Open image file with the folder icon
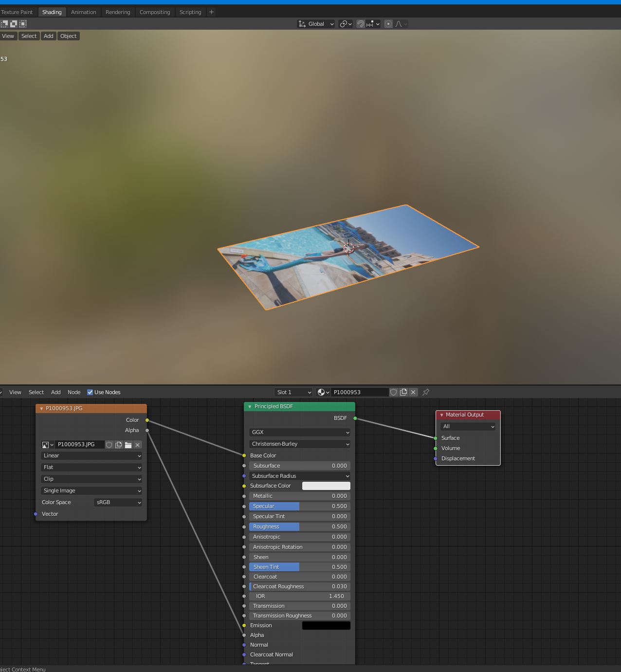Viewport: 621px width, 672px height. (x=128, y=445)
